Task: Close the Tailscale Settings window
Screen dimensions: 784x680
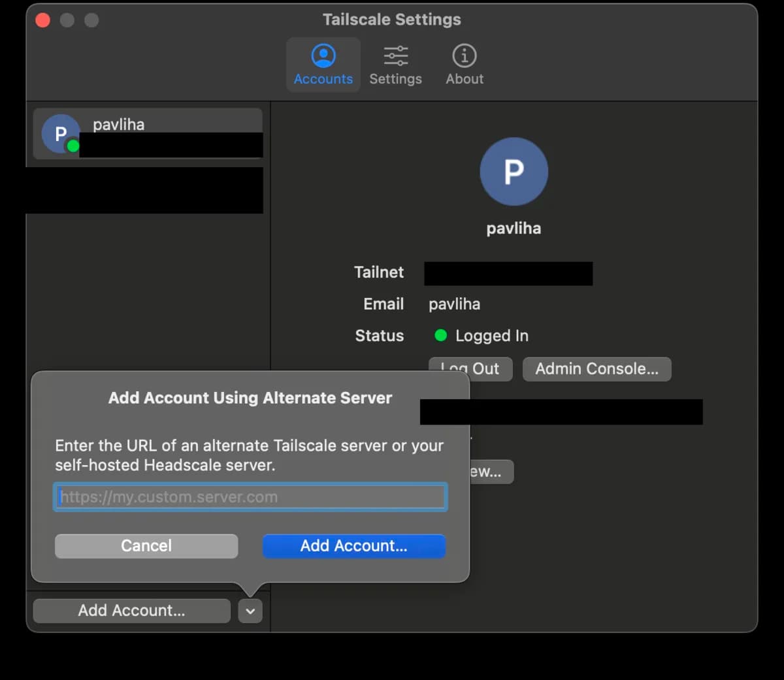Action: pyautogui.click(x=42, y=20)
